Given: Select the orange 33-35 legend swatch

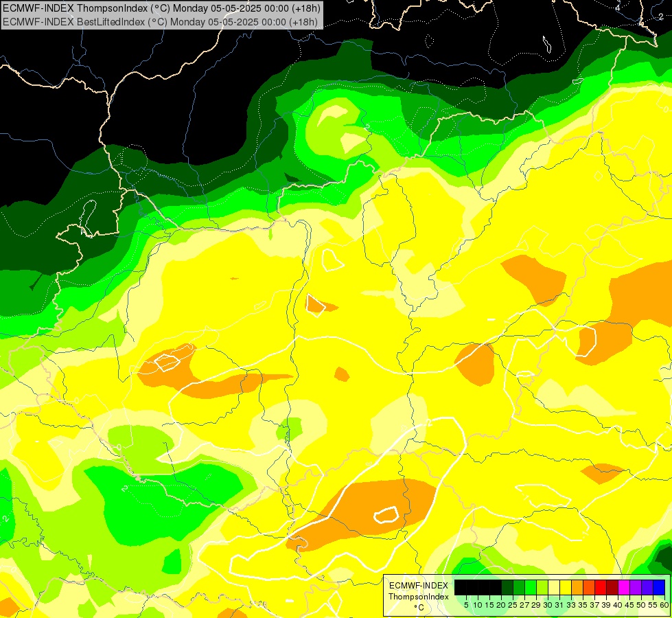Looking at the screenshot, I should pyautogui.click(x=577, y=587).
